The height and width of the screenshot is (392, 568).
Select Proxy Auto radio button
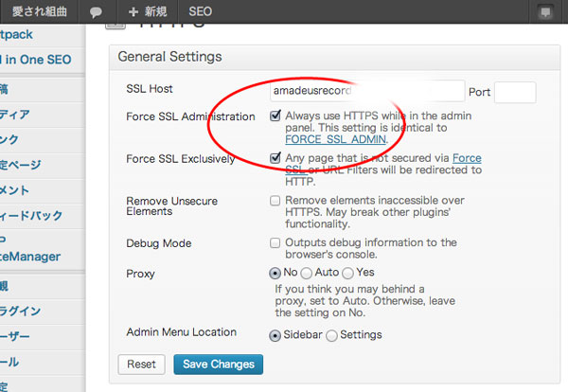pos(307,273)
